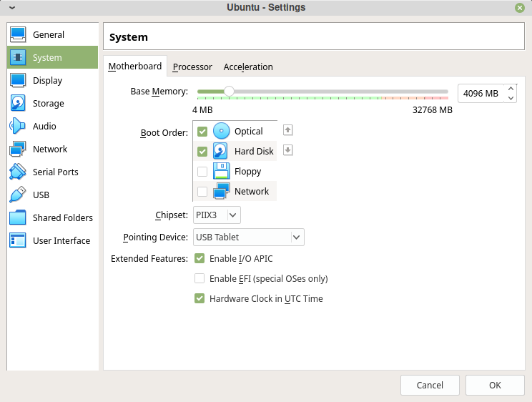Open the Audio settings category
Viewport: 532px width, 402px height.
coord(53,126)
